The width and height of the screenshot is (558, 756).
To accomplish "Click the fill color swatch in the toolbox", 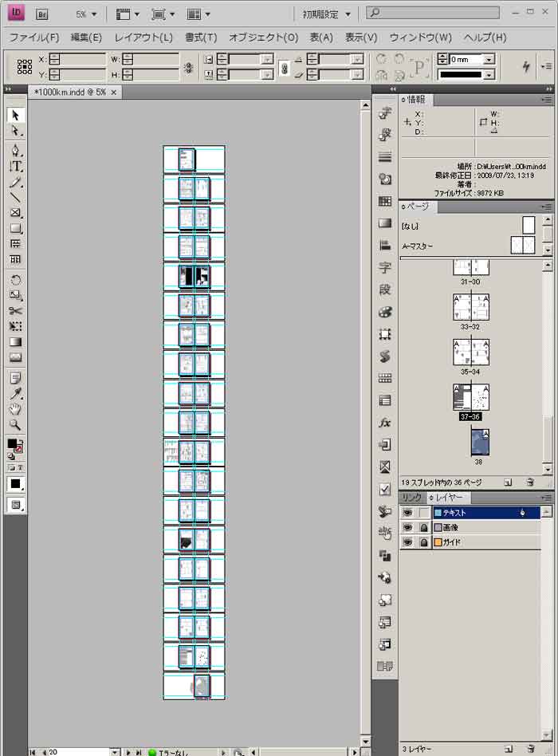I will coord(13,443).
